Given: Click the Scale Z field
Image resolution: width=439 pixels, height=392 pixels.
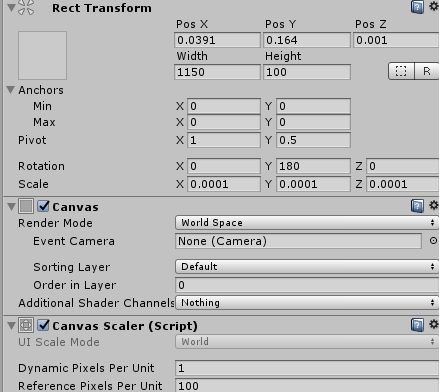Looking at the screenshot, I should (403, 184).
